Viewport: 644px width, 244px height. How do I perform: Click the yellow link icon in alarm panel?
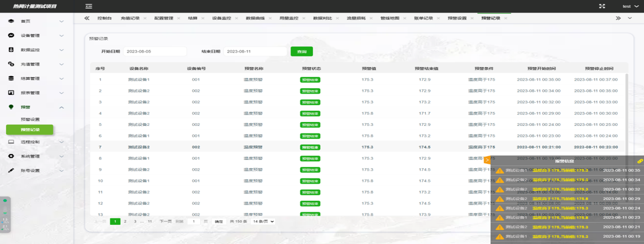tap(639, 162)
